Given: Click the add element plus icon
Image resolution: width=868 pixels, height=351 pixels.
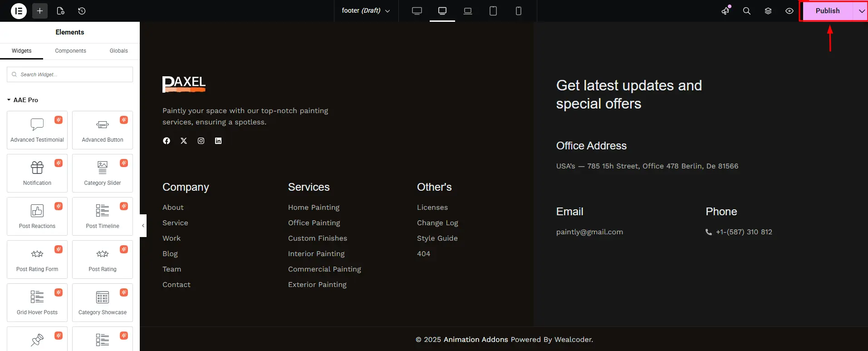Looking at the screenshot, I should 40,11.
